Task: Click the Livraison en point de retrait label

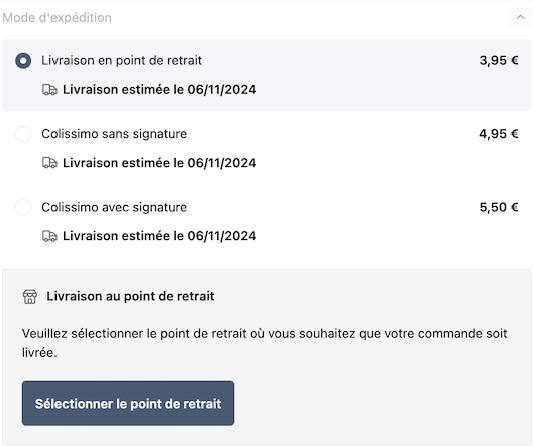Action: [122, 61]
